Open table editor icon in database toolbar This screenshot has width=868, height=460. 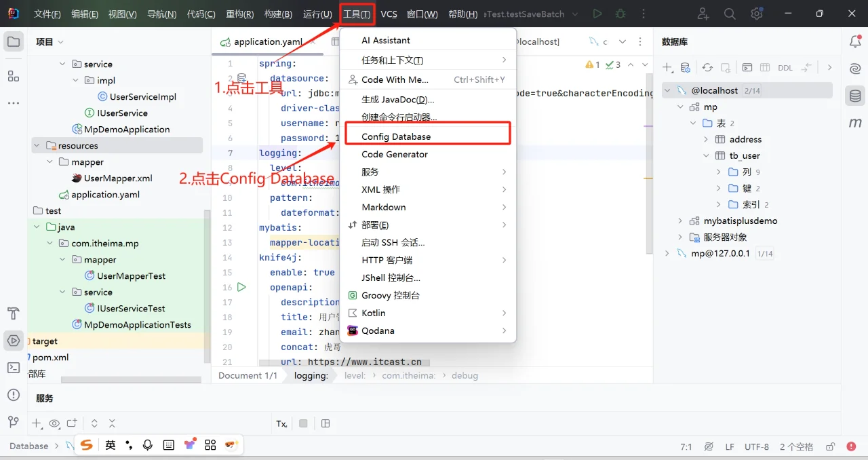coord(765,68)
